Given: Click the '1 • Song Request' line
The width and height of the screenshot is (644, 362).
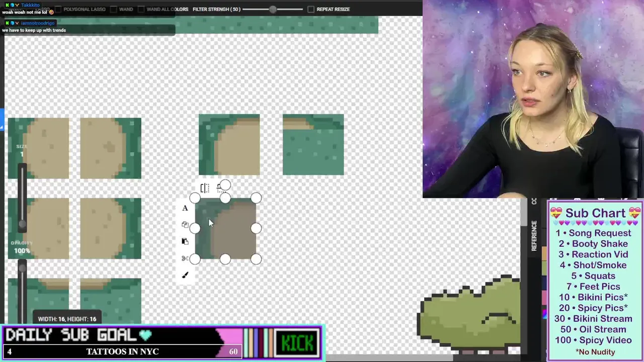Looking at the screenshot, I should pos(593,233).
